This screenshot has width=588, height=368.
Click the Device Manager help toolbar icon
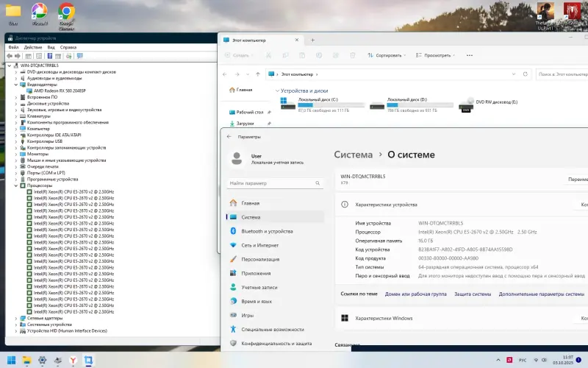(x=49, y=56)
